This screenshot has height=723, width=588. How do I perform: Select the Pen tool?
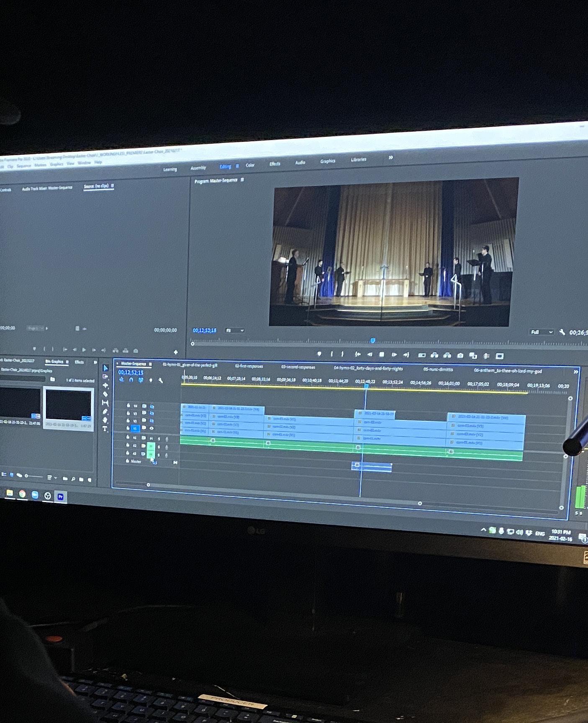click(105, 412)
